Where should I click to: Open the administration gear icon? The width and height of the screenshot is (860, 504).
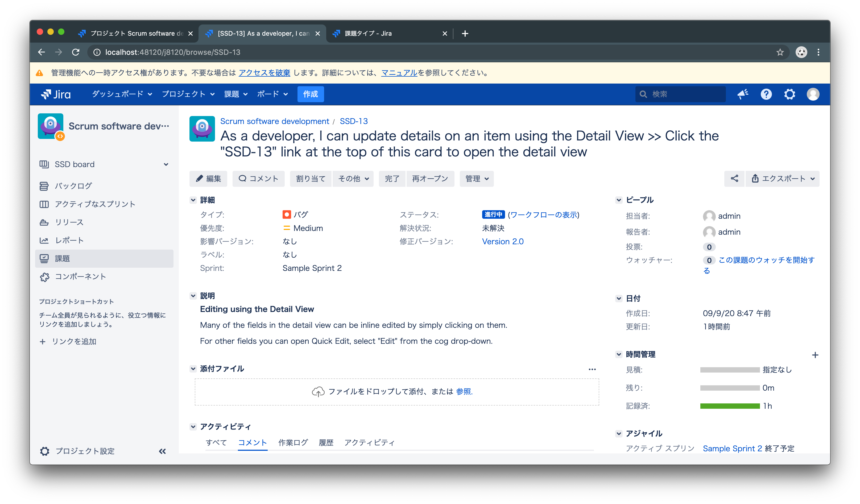pos(789,94)
